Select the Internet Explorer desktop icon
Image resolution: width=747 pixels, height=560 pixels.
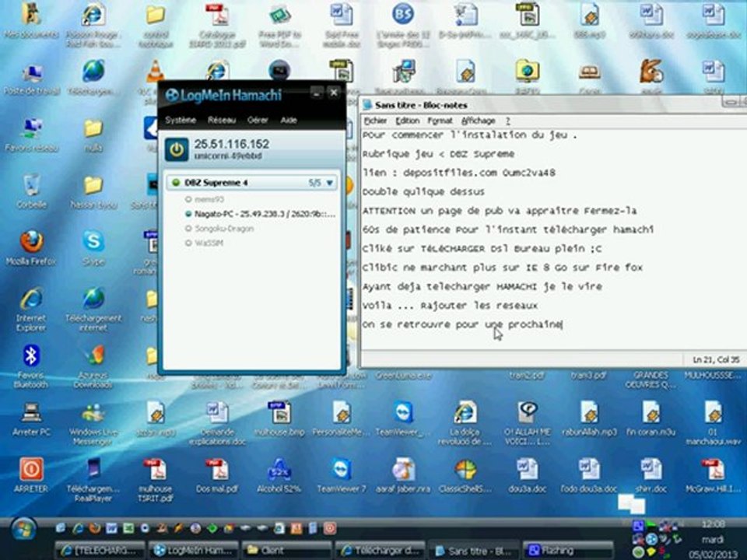[x=31, y=309]
